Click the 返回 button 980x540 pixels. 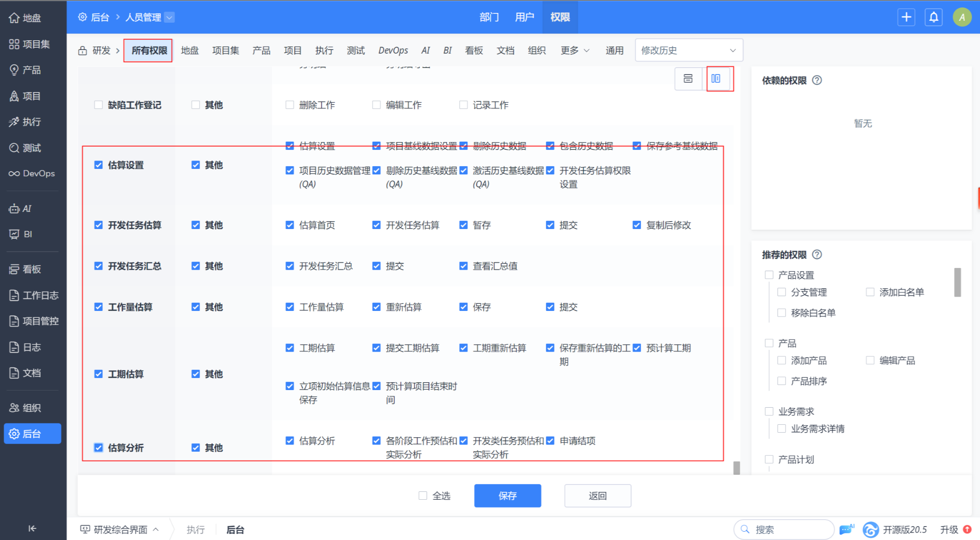597,496
